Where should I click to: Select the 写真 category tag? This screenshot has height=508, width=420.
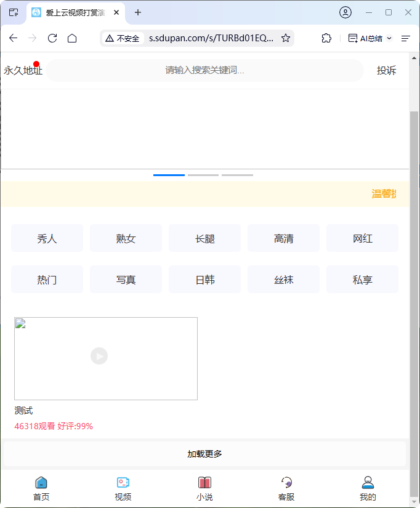click(126, 280)
